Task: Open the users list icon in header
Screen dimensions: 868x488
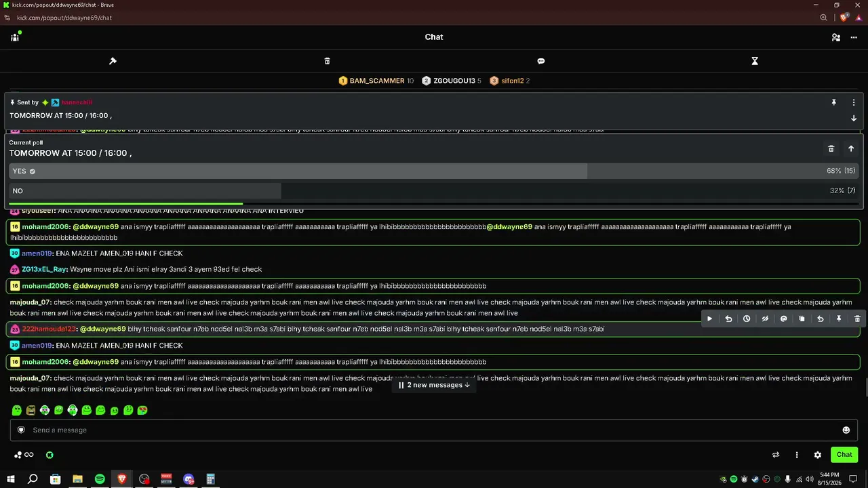Action: coord(836,37)
